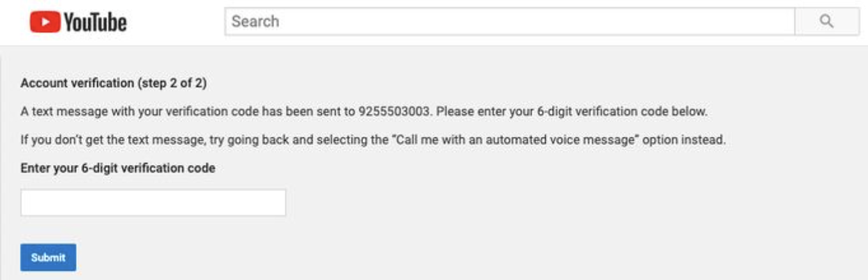Click the YouTube wordmark text
The image size is (868, 280).
click(94, 22)
